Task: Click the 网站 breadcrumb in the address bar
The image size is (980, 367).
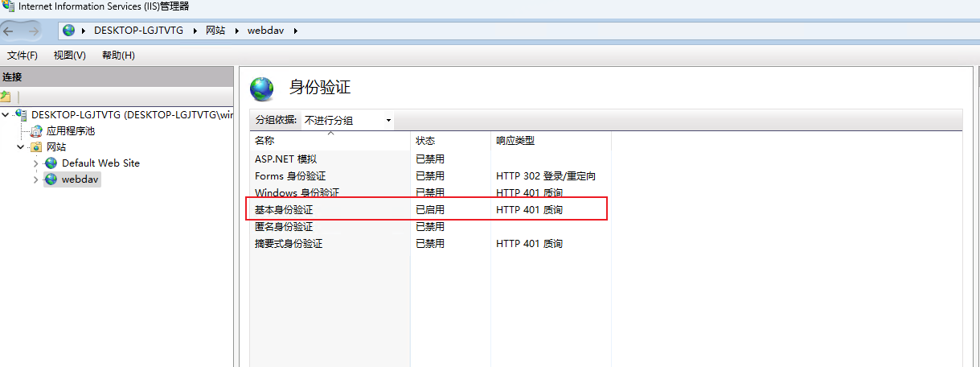Action: pyautogui.click(x=215, y=31)
